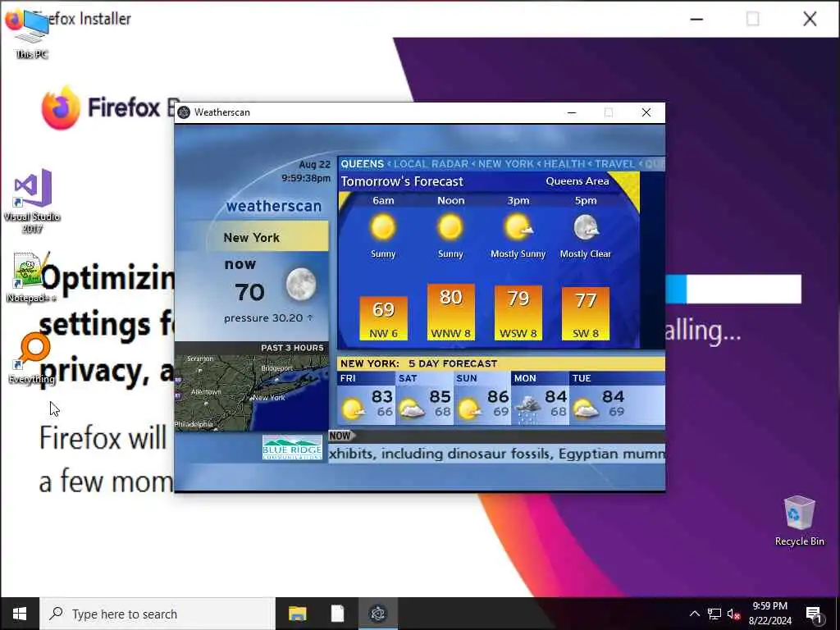This screenshot has width=840, height=630.
Task: Click the scrolling NOW news ticker text
Action: click(x=496, y=454)
